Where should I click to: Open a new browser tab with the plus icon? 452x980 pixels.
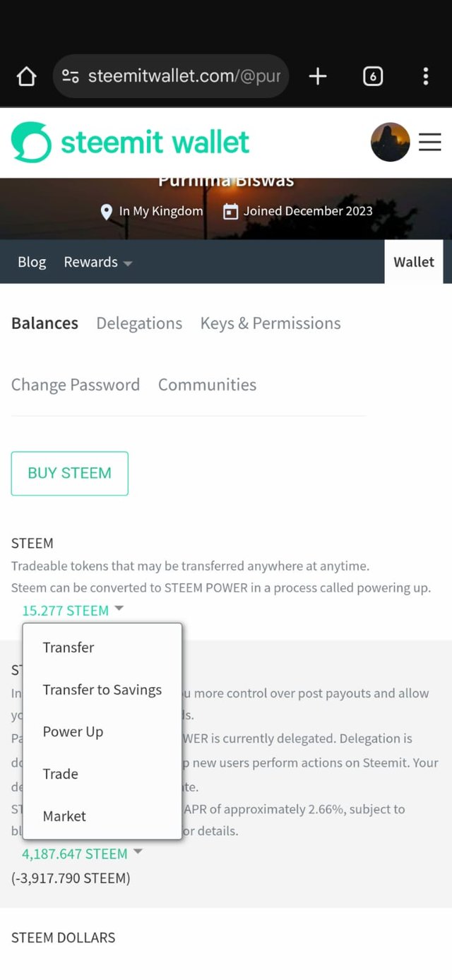(x=318, y=76)
